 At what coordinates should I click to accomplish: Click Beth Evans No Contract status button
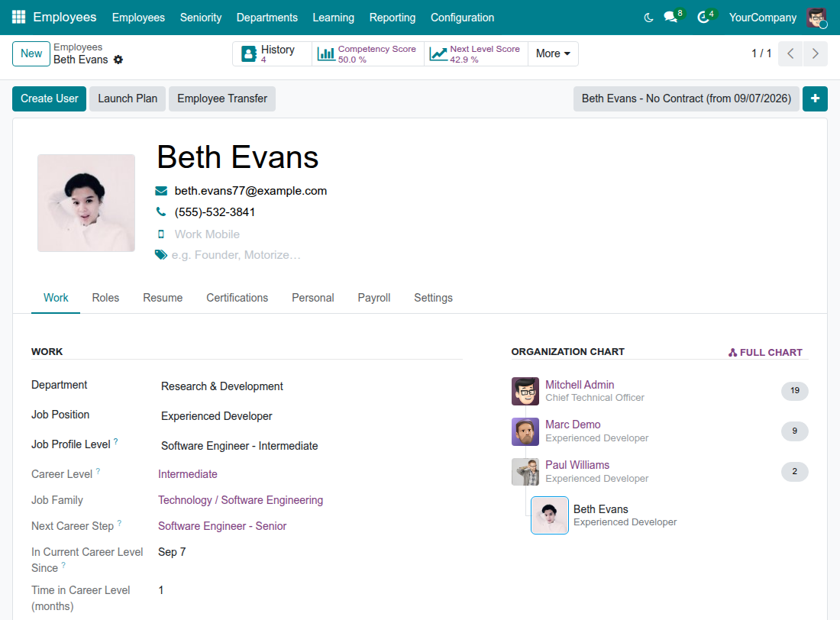coord(687,98)
